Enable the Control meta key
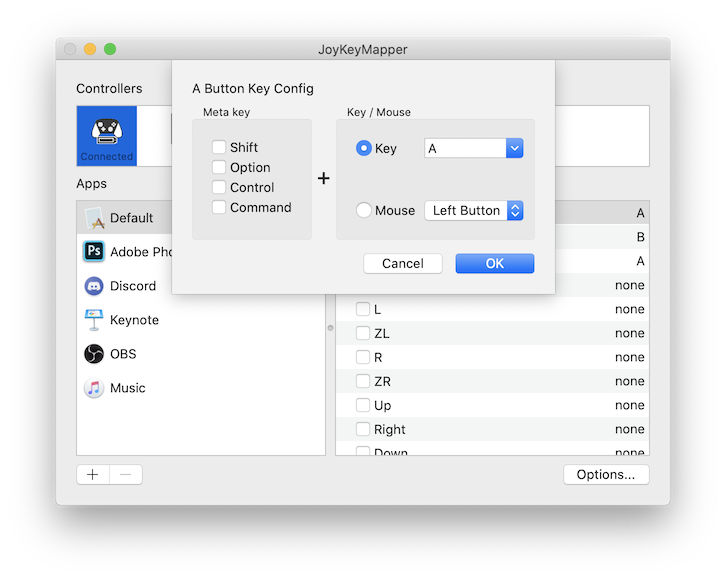726x579 pixels. click(219, 187)
